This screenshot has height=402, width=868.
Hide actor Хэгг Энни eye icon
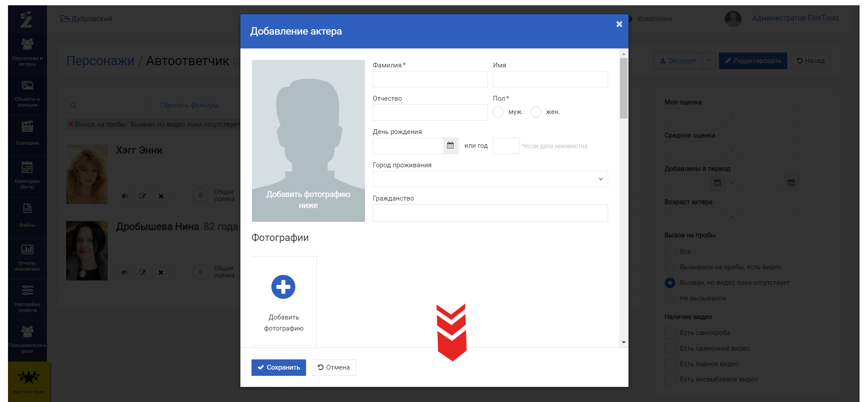pos(125,196)
